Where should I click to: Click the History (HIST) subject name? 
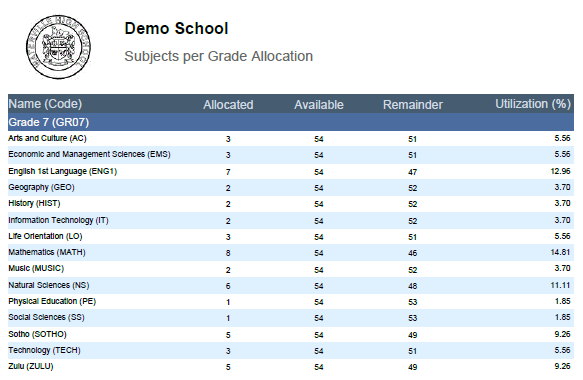(34, 203)
